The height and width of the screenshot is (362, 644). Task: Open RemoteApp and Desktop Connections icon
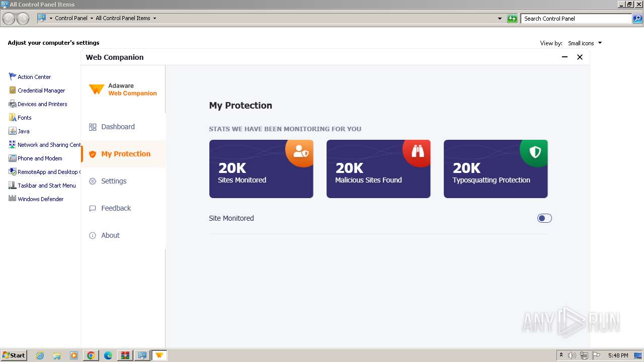point(13,171)
